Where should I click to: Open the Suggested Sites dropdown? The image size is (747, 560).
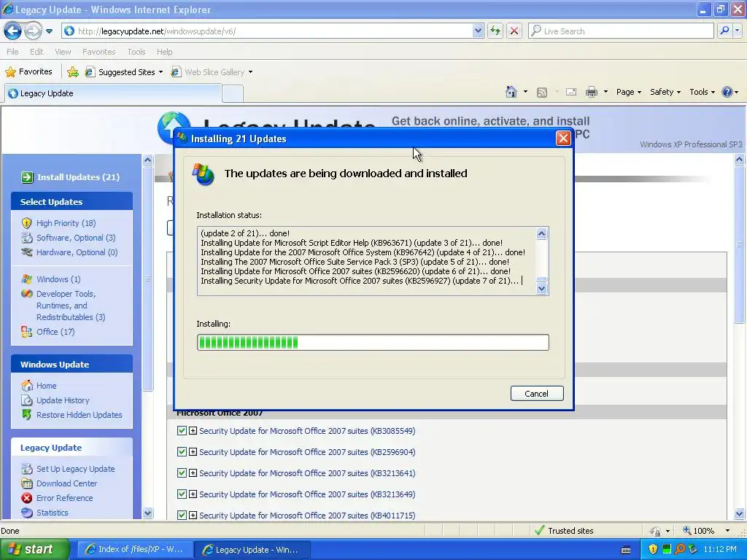[x=160, y=72]
